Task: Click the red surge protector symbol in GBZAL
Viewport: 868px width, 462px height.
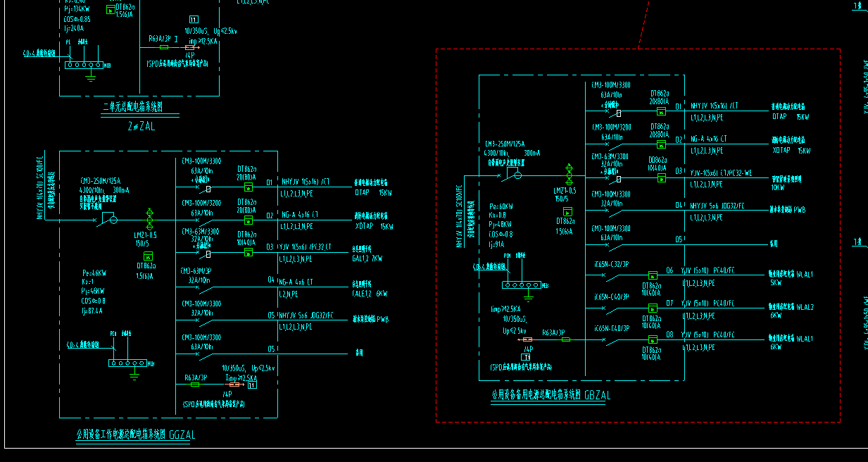Action: 527,339
